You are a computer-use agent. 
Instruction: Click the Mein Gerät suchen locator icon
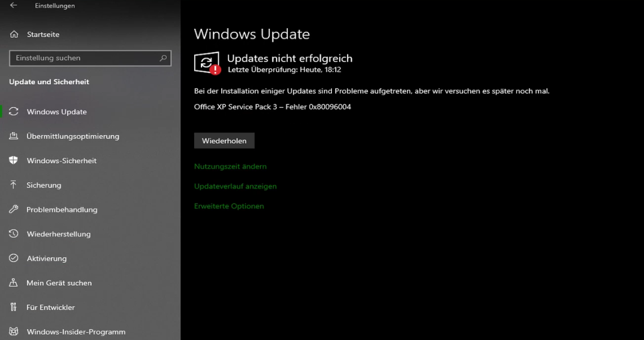(14, 282)
